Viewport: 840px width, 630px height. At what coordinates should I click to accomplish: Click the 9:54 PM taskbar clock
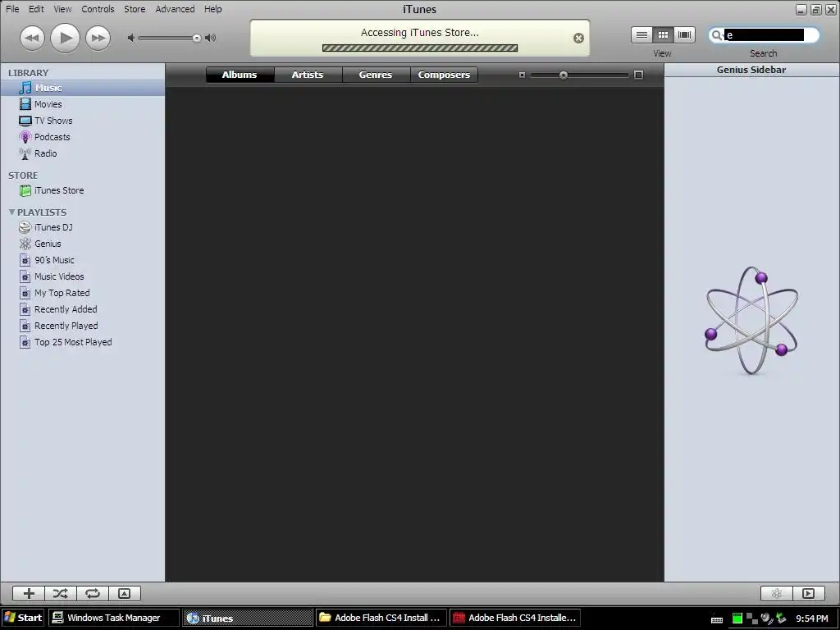[x=812, y=619]
